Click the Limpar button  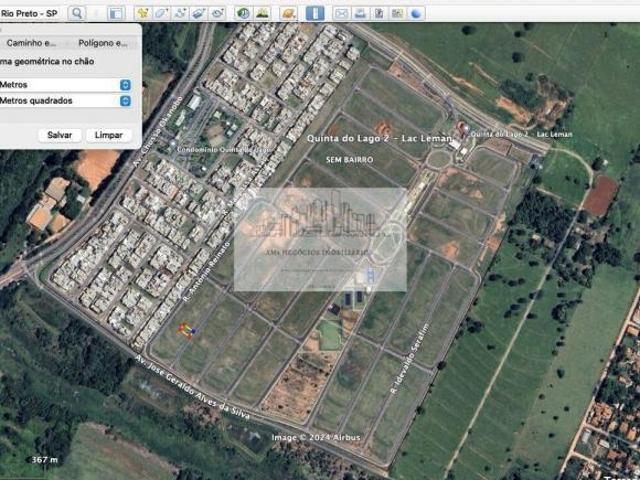[109, 135]
